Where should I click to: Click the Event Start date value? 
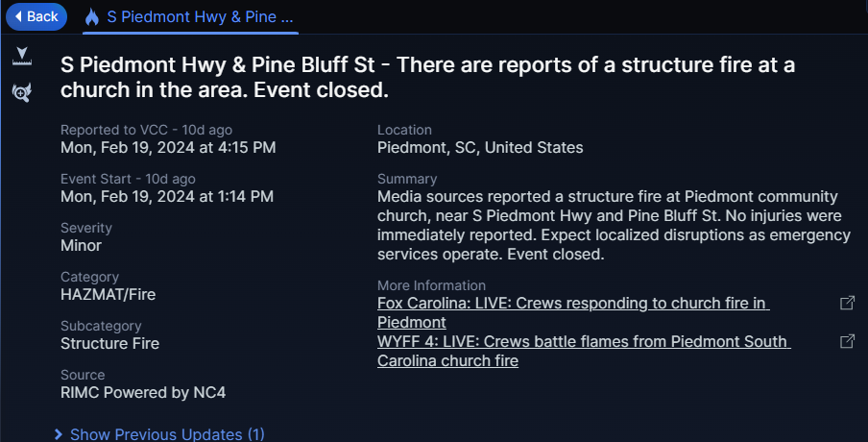[x=167, y=196]
